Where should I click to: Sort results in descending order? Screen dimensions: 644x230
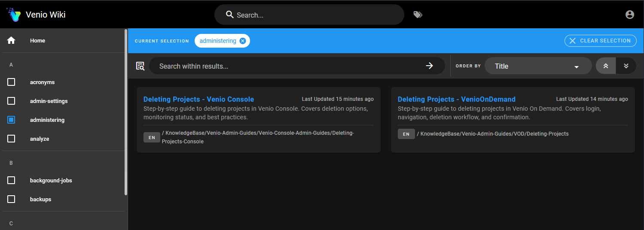(626, 66)
